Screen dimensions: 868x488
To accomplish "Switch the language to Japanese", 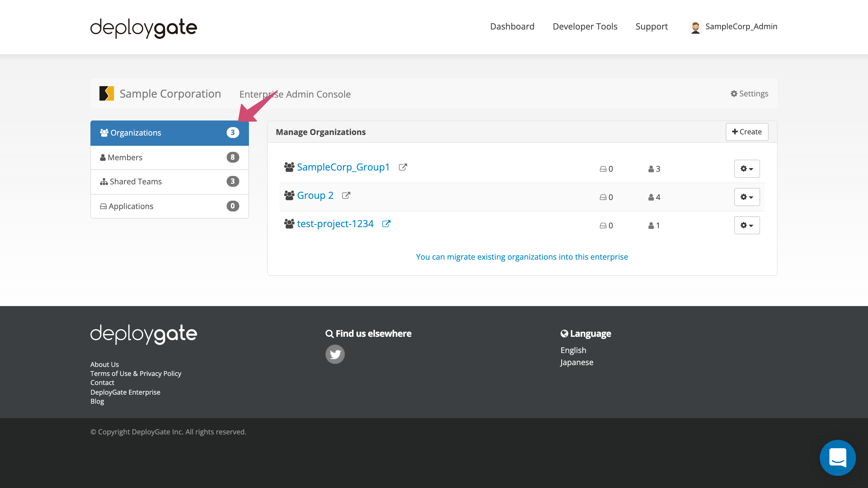I will [x=577, y=362].
